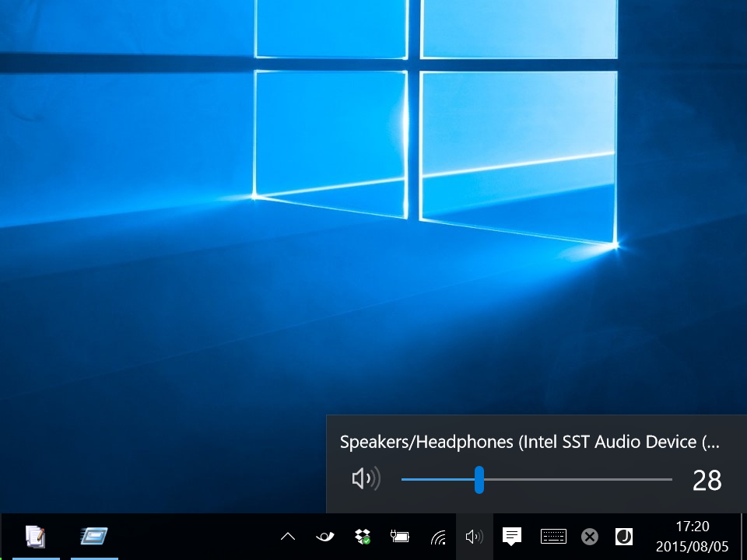Click the taskbar speaker icon
747x560 pixels.
click(x=474, y=536)
